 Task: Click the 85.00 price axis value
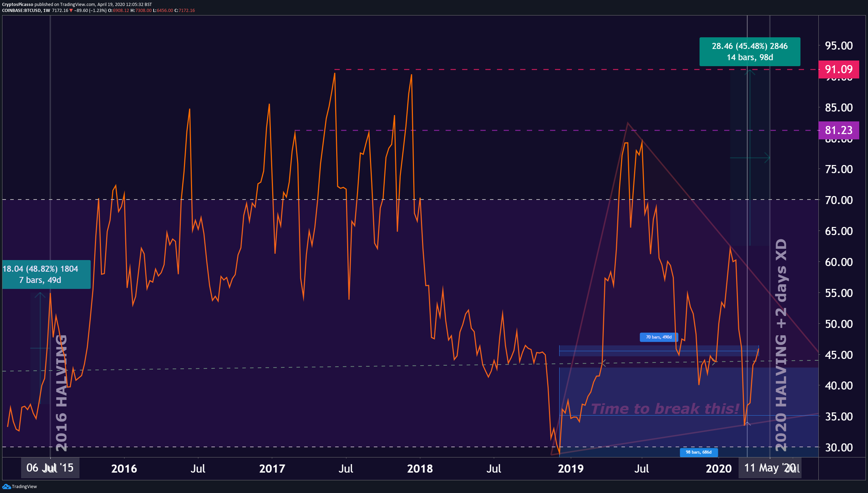[839, 107]
